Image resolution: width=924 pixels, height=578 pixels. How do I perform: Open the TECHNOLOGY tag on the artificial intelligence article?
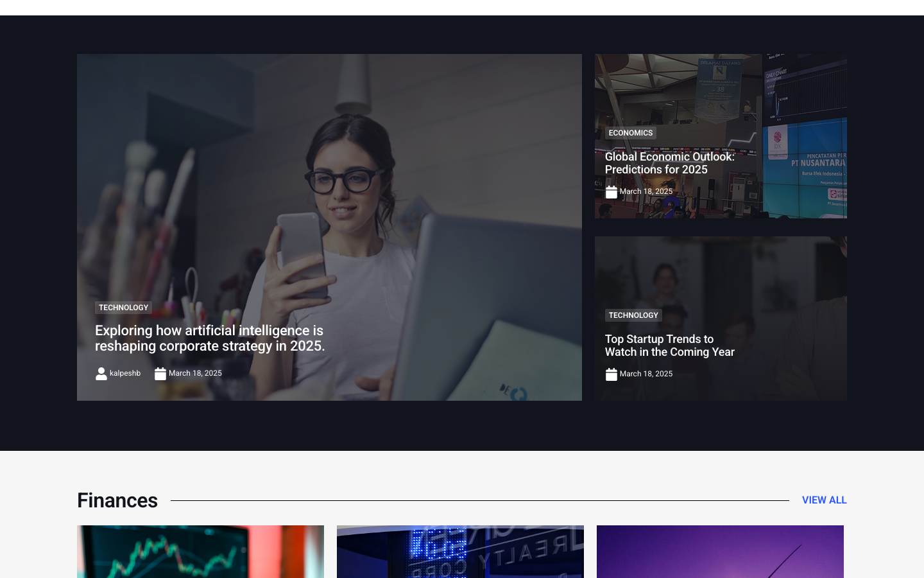tap(123, 308)
